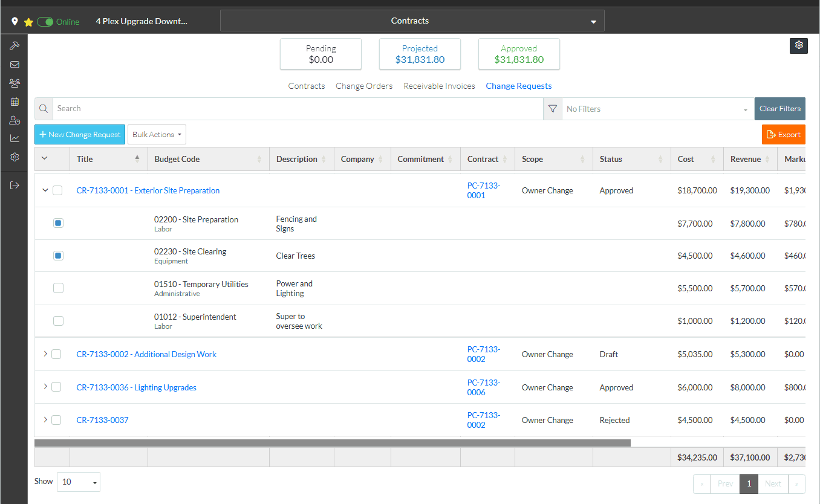Sort by Cost column arrows
The image size is (820, 504).
point(713,159)
